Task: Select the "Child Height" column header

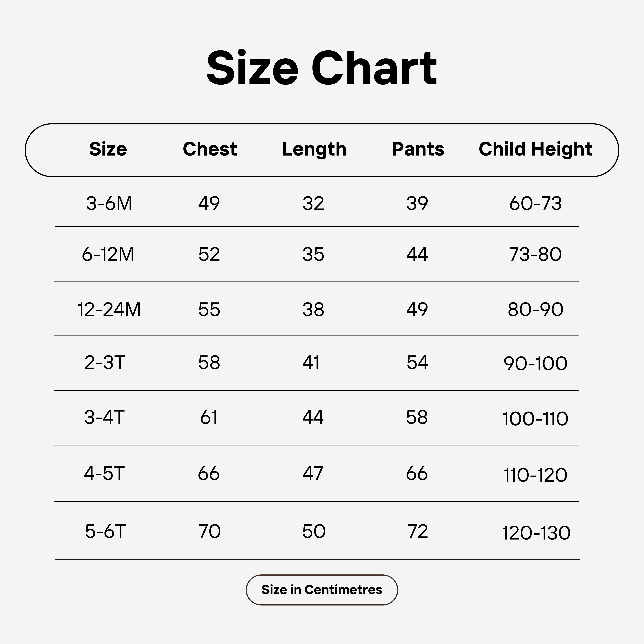Action: (x=535, y=149)
